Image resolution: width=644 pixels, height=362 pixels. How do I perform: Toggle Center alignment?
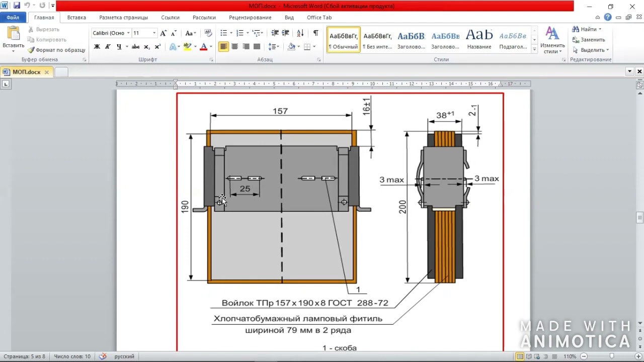(x=234, y=46)
